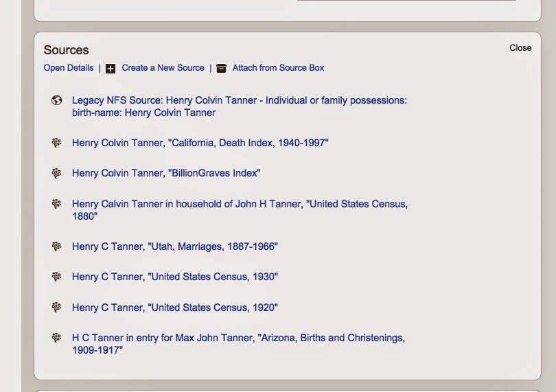Open the California, Death Index, 1940-1997 source

[200, 143]
